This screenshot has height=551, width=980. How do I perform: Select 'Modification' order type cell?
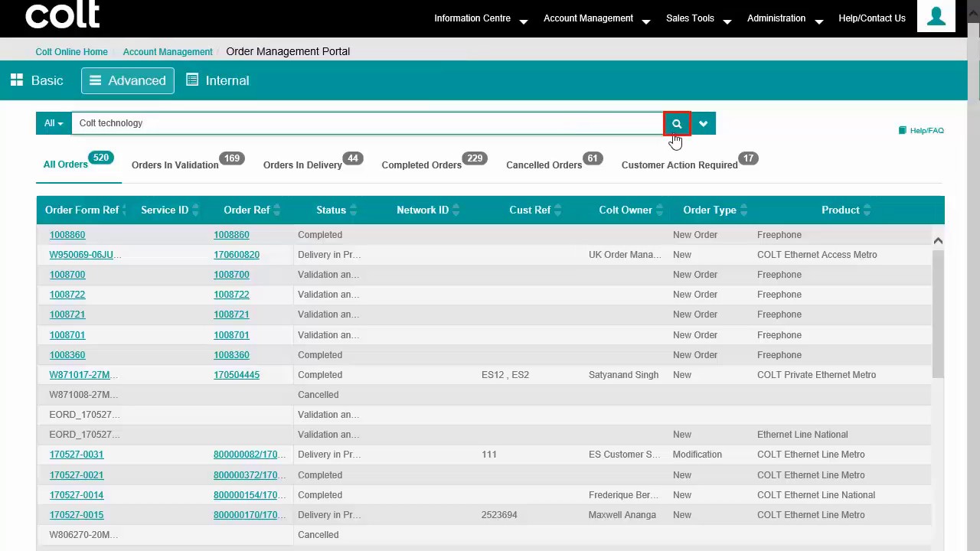[697, 455]
